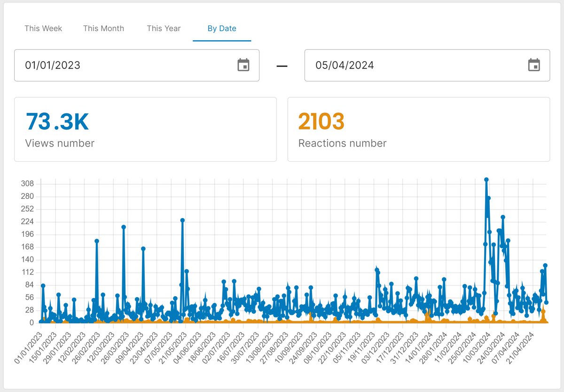Click the 196 y-axis label

(27, 235)
